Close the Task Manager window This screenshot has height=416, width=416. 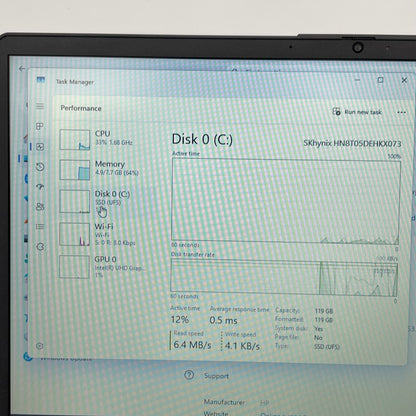coord(404,80)
